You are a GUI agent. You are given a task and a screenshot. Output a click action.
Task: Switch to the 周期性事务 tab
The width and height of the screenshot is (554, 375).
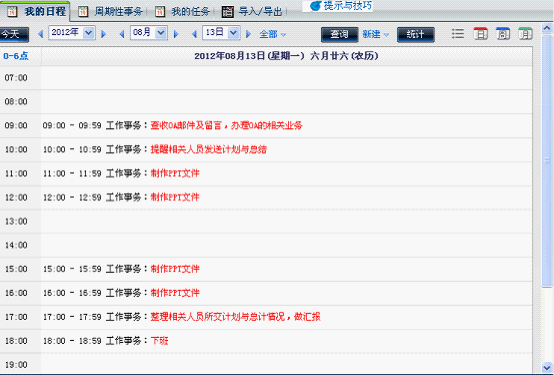pos(118,12)
